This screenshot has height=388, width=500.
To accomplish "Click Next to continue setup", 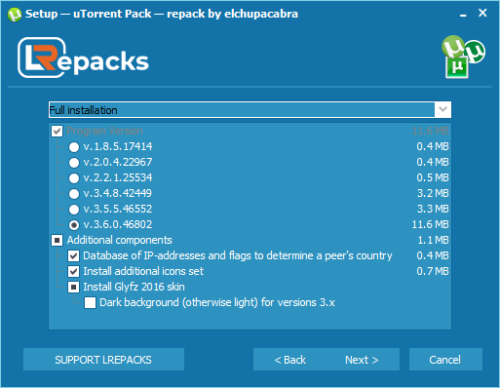I will [362, 360].
